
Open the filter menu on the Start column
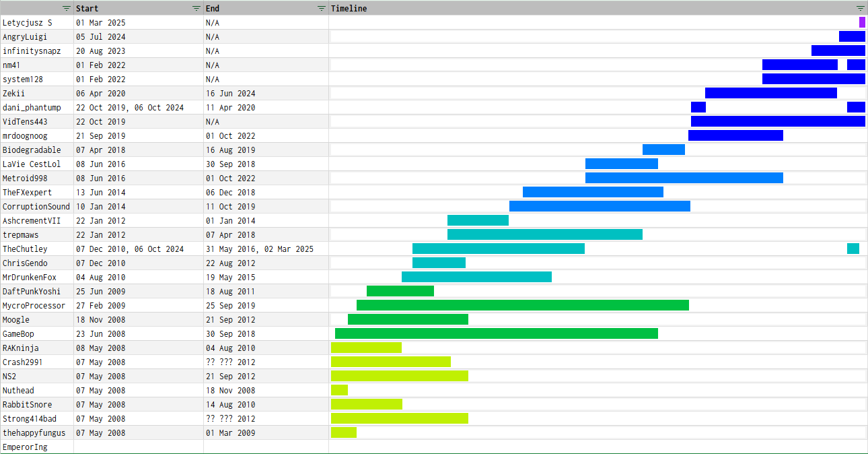tap(196, 8)
